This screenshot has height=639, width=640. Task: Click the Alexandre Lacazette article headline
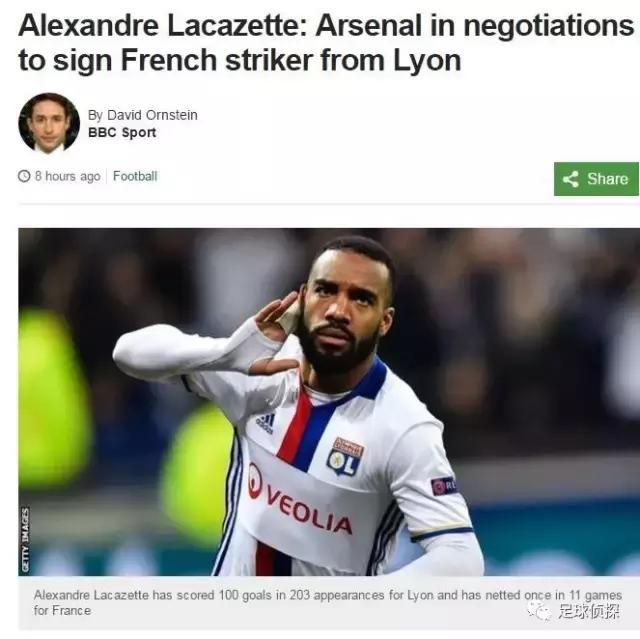click(326, 42)
